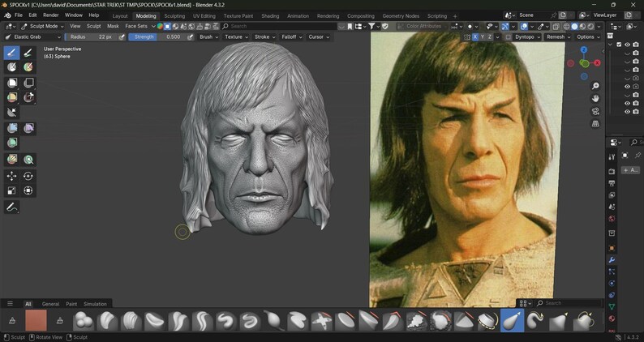Open the header Mask menu
This screenshot has height=342, width=644.
coord(113,26)
